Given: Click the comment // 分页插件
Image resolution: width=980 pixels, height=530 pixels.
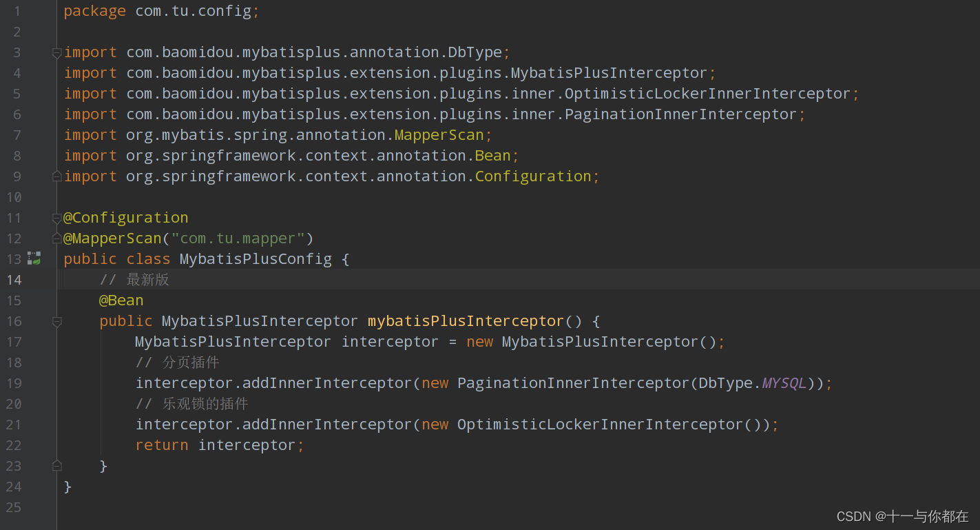Looking at the screenshot, I should point(177,363).
